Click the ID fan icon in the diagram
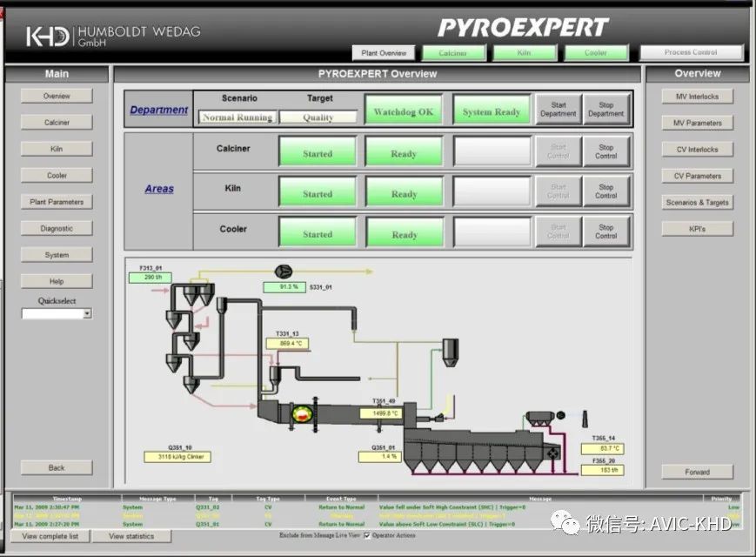The image size is (756, 557). (284, 271)
